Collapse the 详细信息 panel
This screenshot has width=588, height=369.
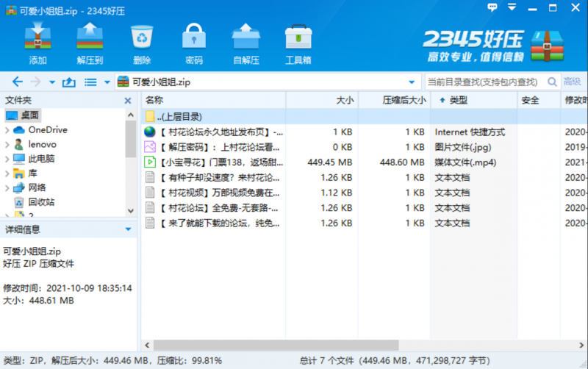point(128,229)
